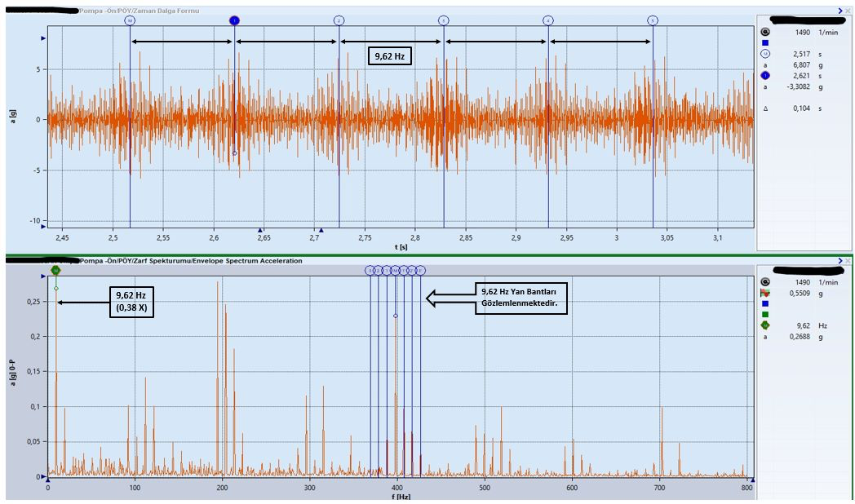Select harmonic cursor 4 handle on the waveform
The image size is (855, 504).
click(548, 20)
